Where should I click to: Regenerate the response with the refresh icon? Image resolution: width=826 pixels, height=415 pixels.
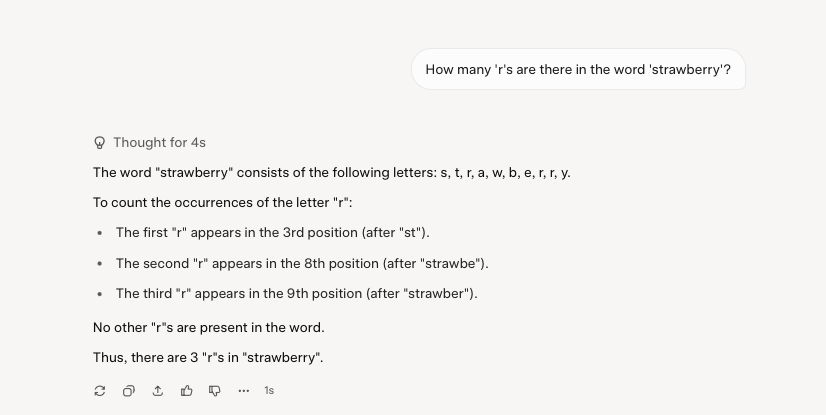coord(100,391)
